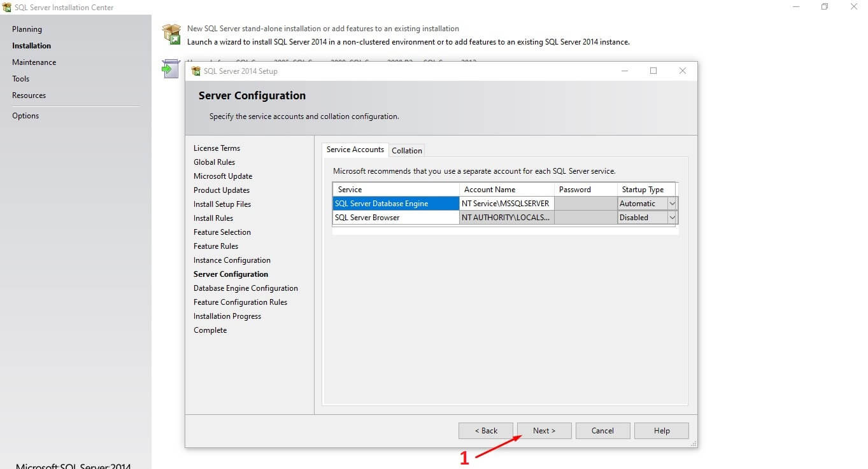Click the SQL Server Installation Center title icon
This screenshot has width=868, height=469.
pyautogui.click(x=7, y=8)
